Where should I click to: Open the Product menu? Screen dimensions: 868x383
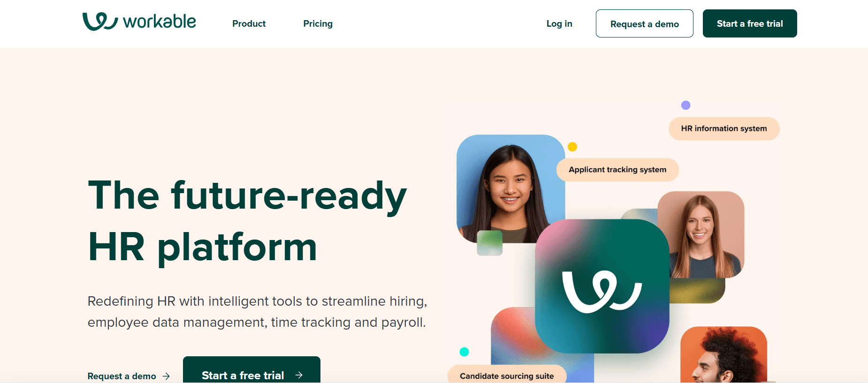click(249, 23)
